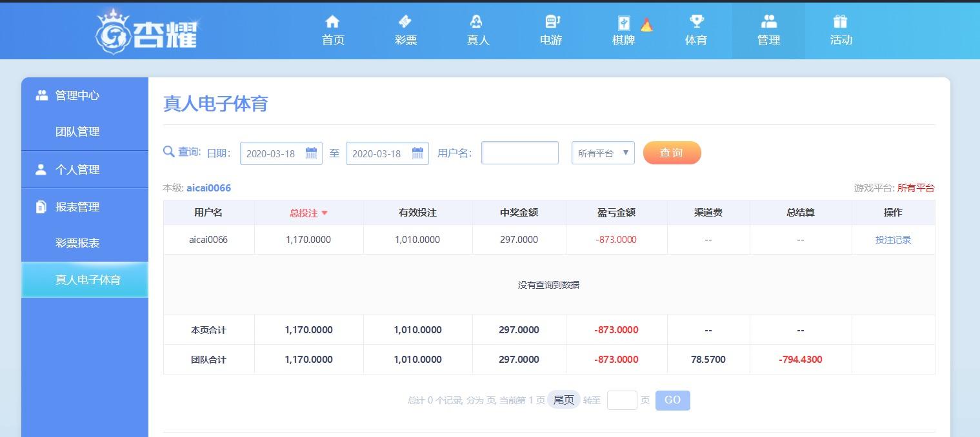This screenshot has width=980, height=437.
Task: Click the 个人管理 person icon
Action: click(41, 170)
